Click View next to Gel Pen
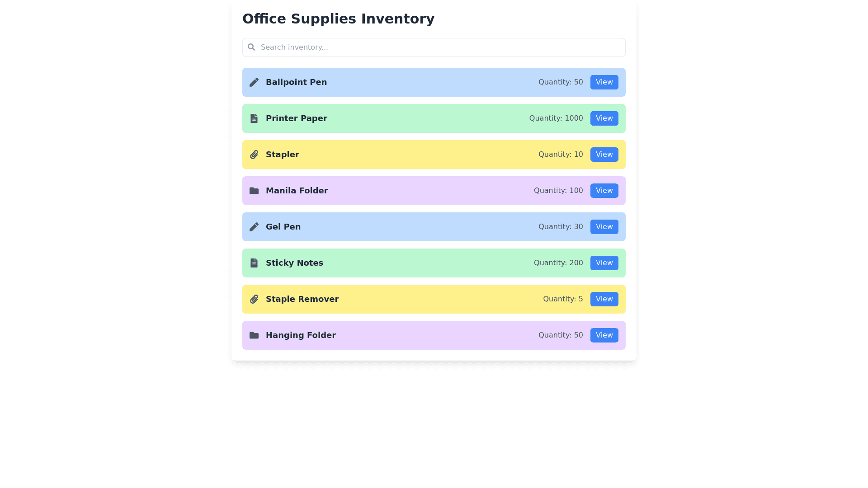Image resolution: width=868 pixels, height=488 pixels. point(604,227)
